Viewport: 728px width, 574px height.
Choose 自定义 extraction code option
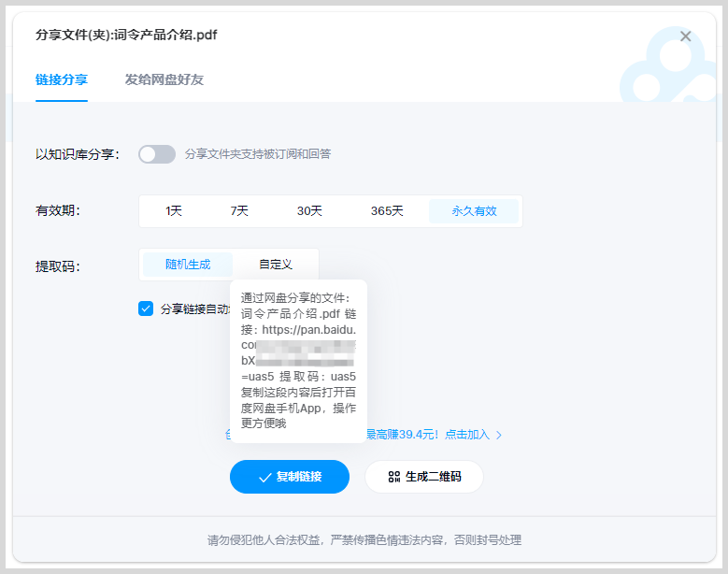pos(276,265)
